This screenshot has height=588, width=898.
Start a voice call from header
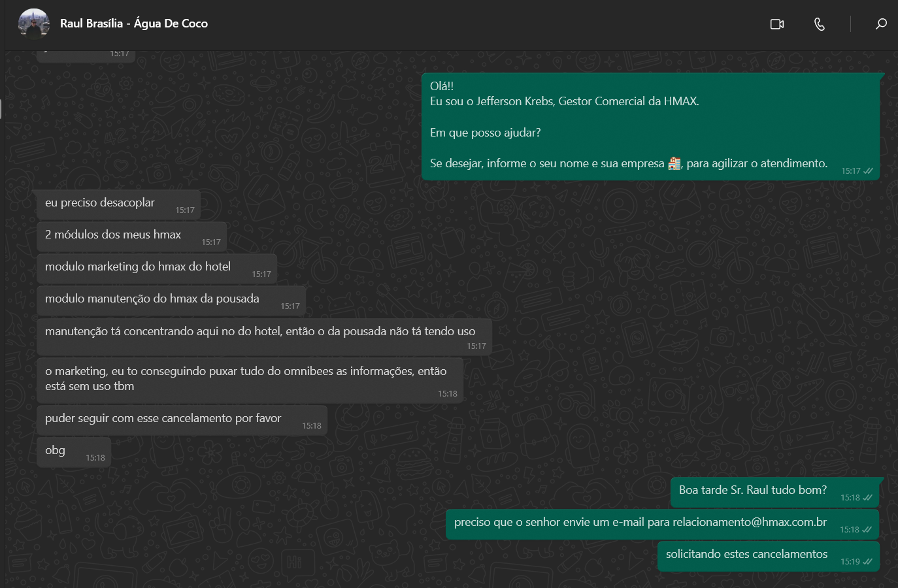[819, 24]
